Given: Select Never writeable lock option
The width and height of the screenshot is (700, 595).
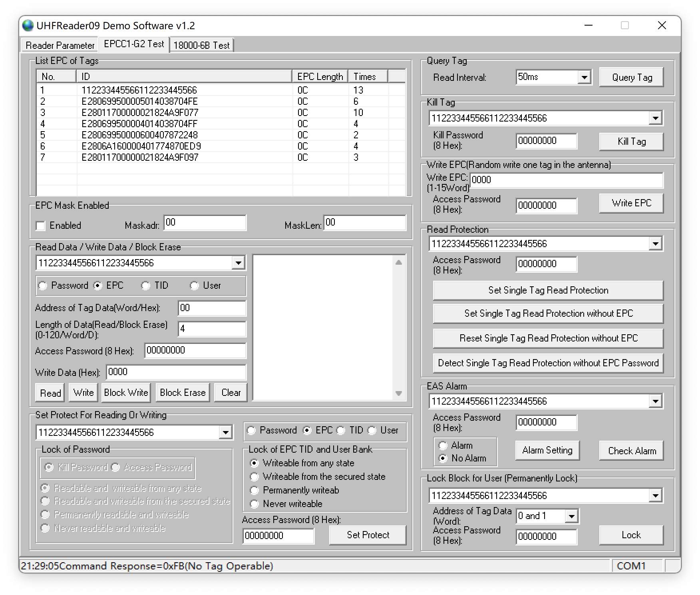Looking at the screenshot, I should [x=255, y=504].
